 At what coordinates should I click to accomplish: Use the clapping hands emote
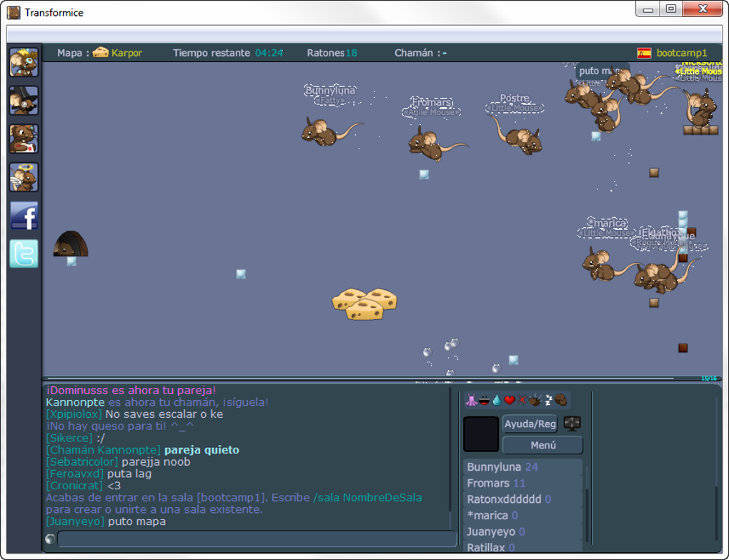[x=535, y=400]
